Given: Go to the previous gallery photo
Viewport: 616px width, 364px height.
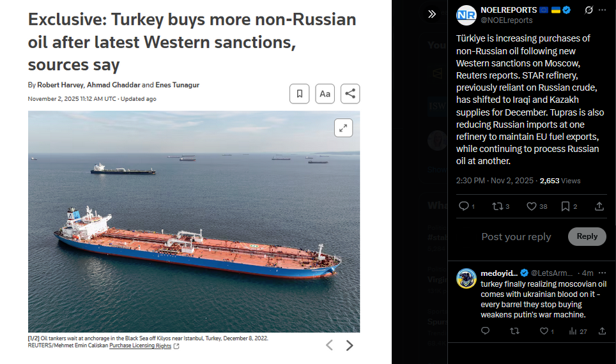Looking at the screenshot, I should (x=329, y=345).
